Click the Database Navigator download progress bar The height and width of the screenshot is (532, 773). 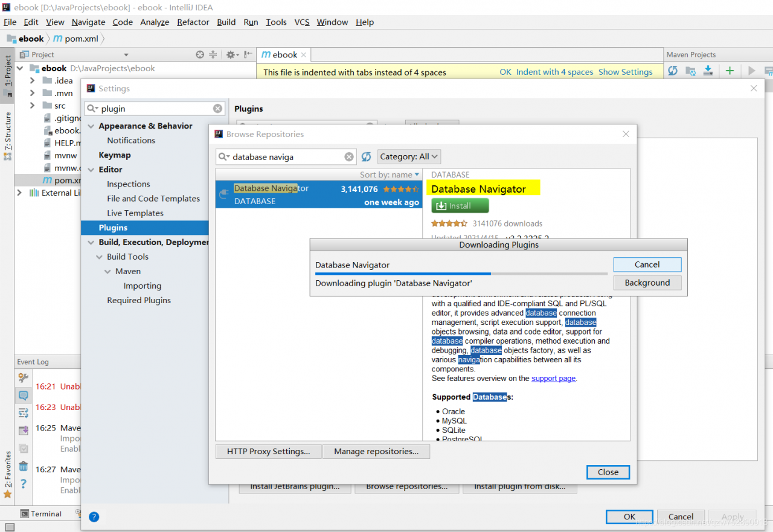461,274
